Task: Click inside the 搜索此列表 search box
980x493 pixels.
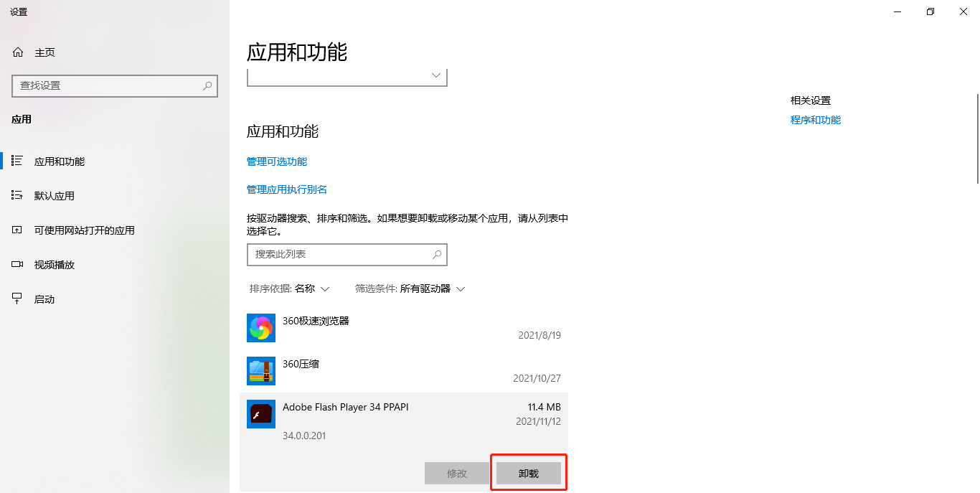Action: pos(337,255)
